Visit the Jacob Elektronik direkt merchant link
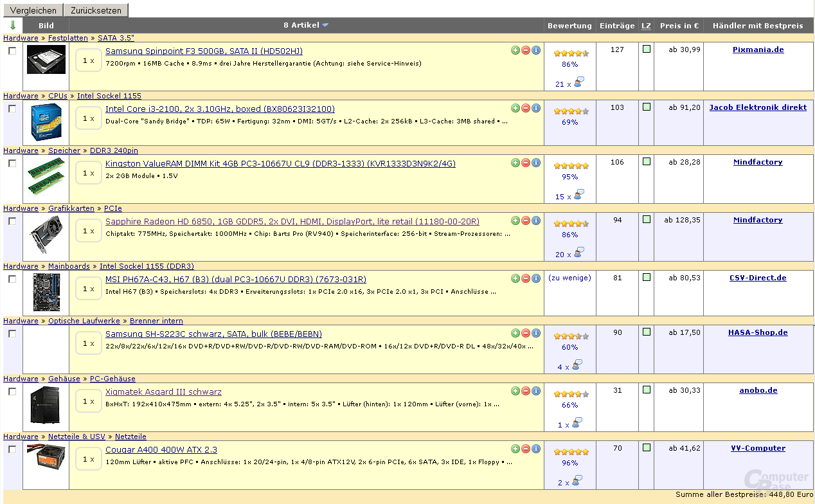This screenshot has width=815, height=504. coord(758,107)
